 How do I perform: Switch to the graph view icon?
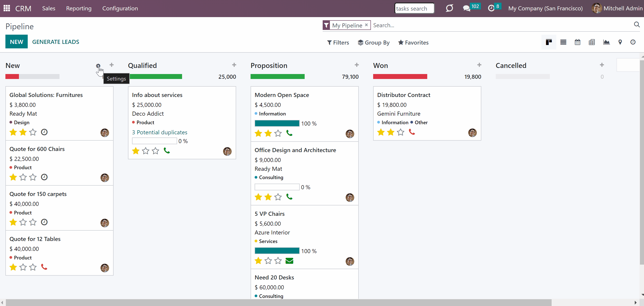[606, 42]
